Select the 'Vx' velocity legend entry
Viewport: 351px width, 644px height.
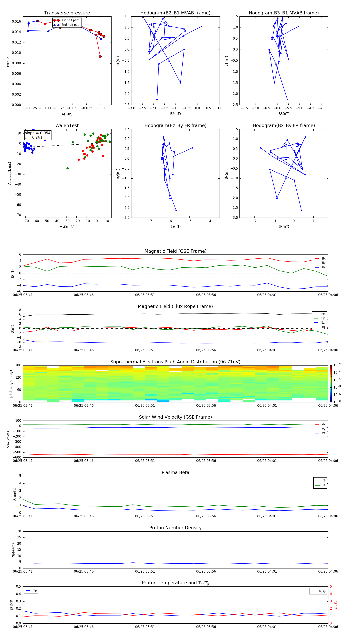point(320,424)
